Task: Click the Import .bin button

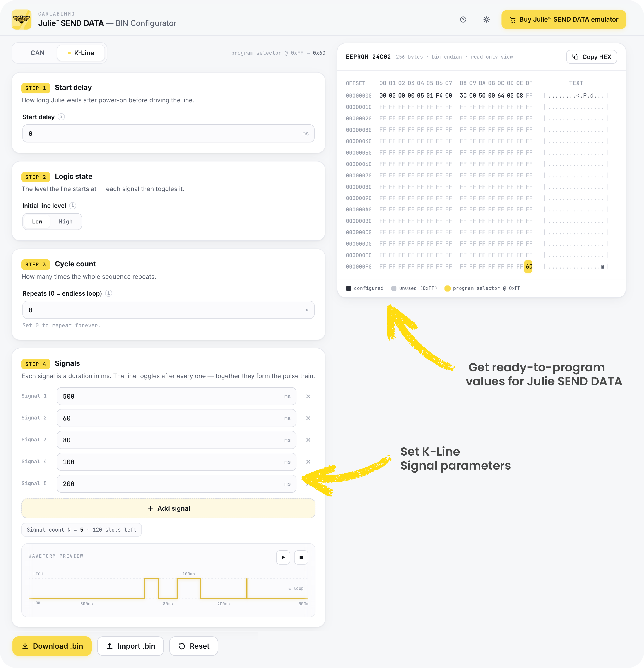Action: pos(131,646)
